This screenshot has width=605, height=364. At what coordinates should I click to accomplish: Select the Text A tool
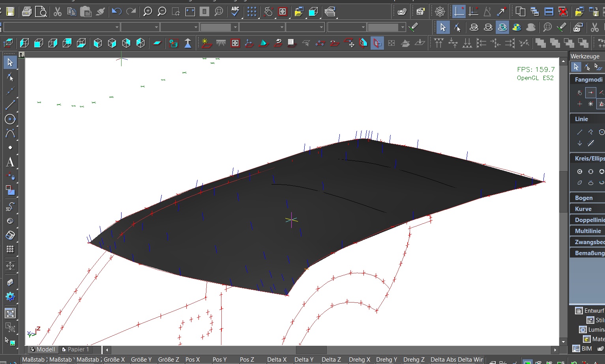pos(10,162)
